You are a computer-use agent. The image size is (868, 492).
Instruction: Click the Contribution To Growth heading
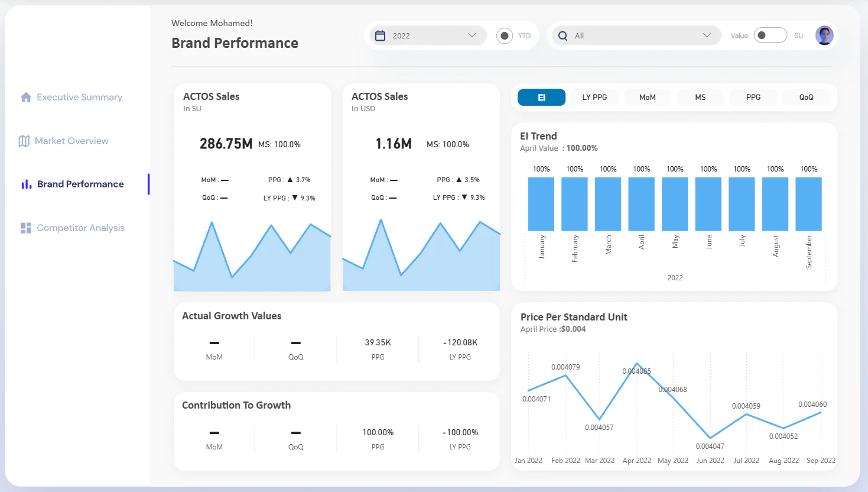pos(236,405)
